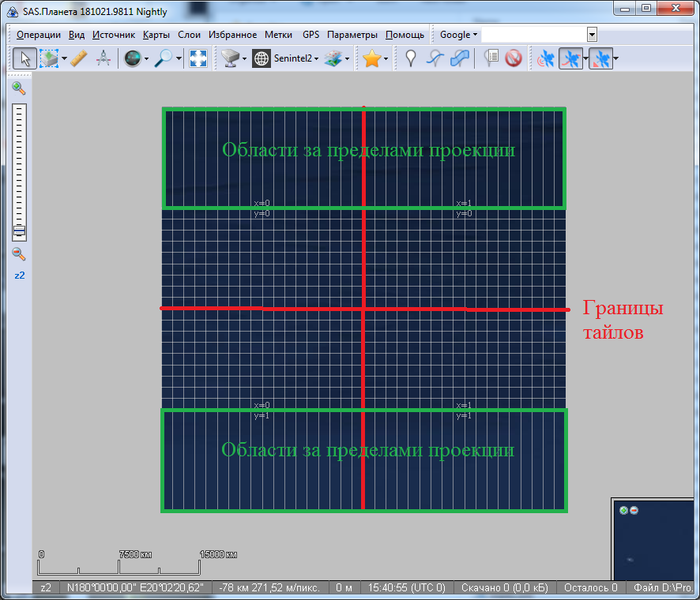Select the arrow pointer move tool
Viewport: 700px width, 600px height.
[x=24, y=58]
